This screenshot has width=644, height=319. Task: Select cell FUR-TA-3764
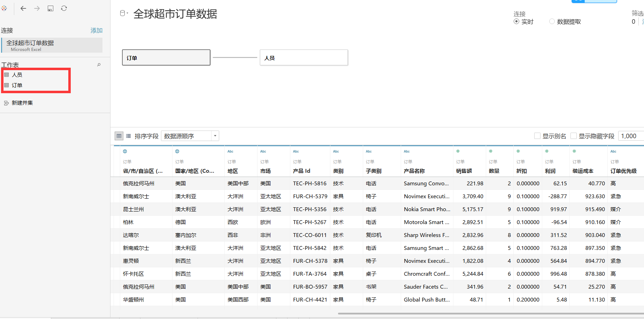tap(310, 274)
